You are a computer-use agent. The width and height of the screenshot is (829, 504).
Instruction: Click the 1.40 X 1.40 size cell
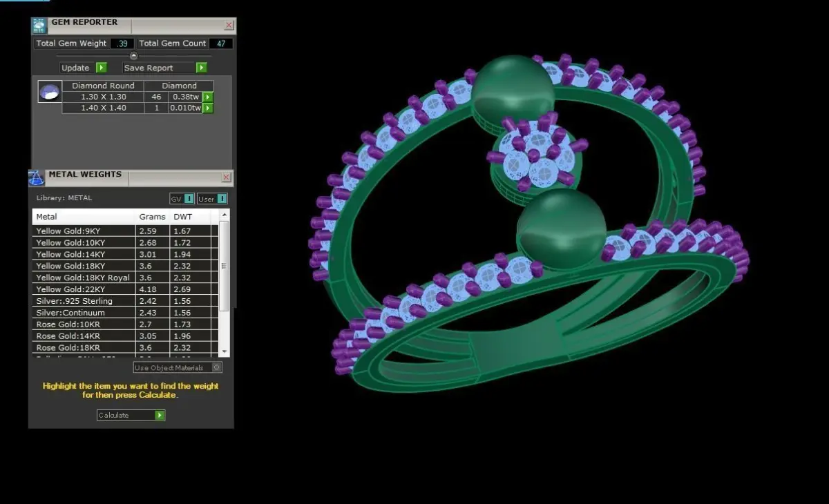[104, 108]
